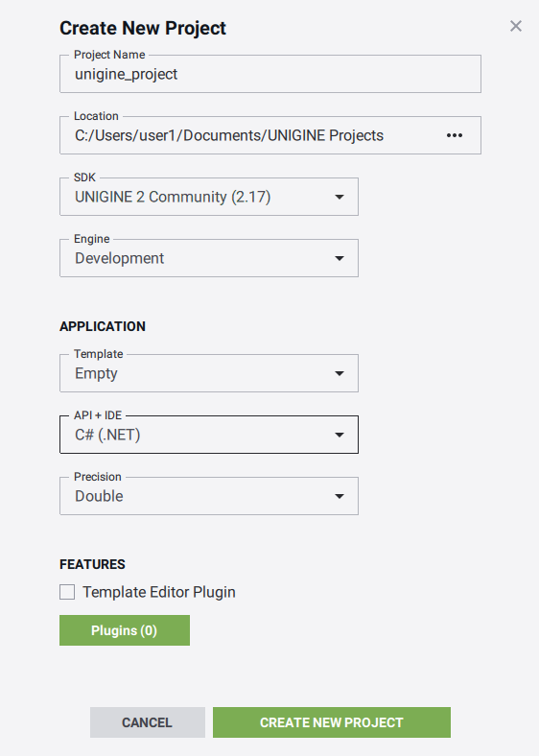539x756 pixels.
Task: Open the UNIGINE 2 Community SDK dropdown
Action: 209,197
